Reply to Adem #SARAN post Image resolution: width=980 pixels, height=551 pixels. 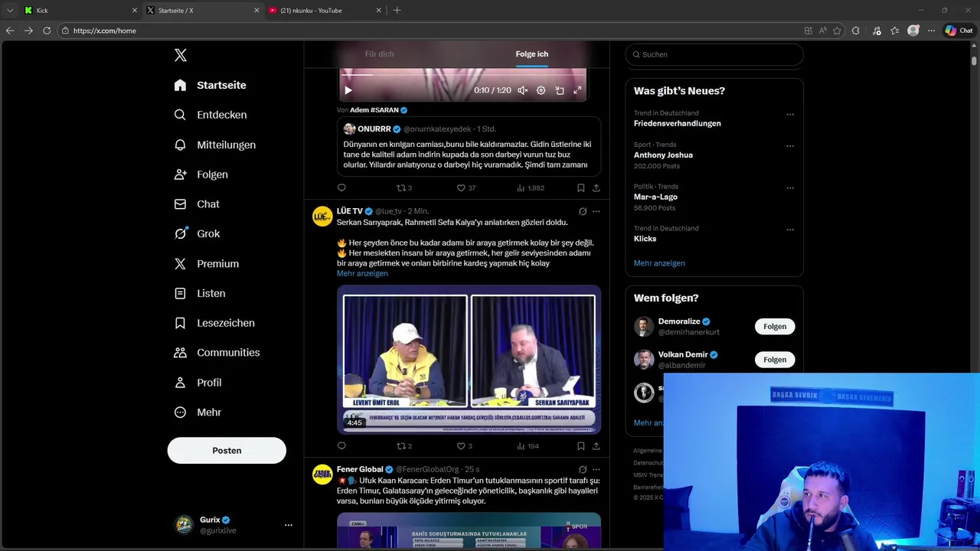[x=341, y=187]
